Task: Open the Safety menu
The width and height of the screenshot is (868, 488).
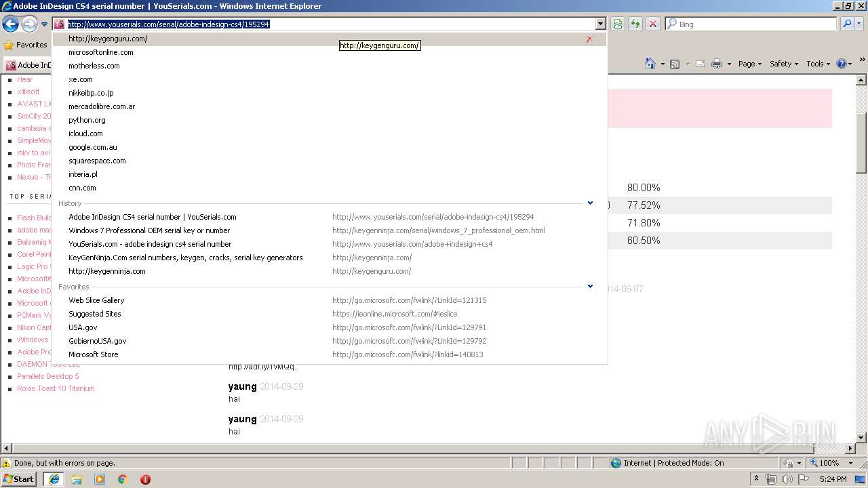Action: click(785, 64)
